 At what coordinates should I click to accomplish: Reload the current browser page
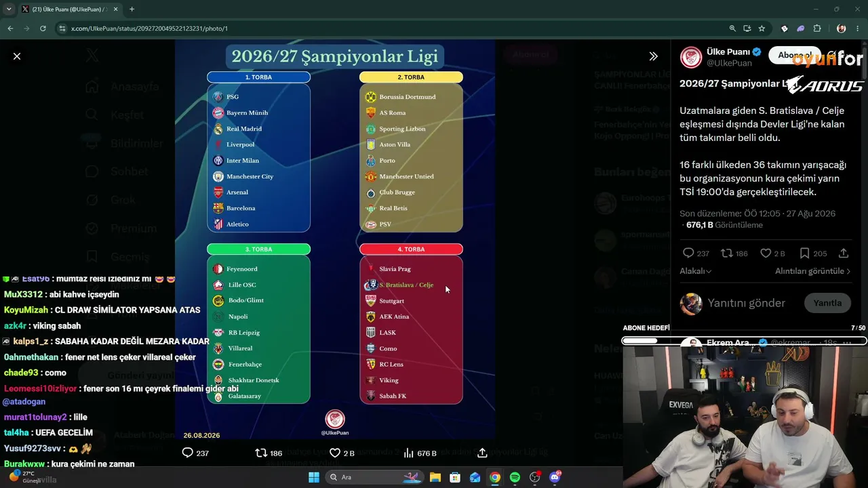click(x=43, y=28)
